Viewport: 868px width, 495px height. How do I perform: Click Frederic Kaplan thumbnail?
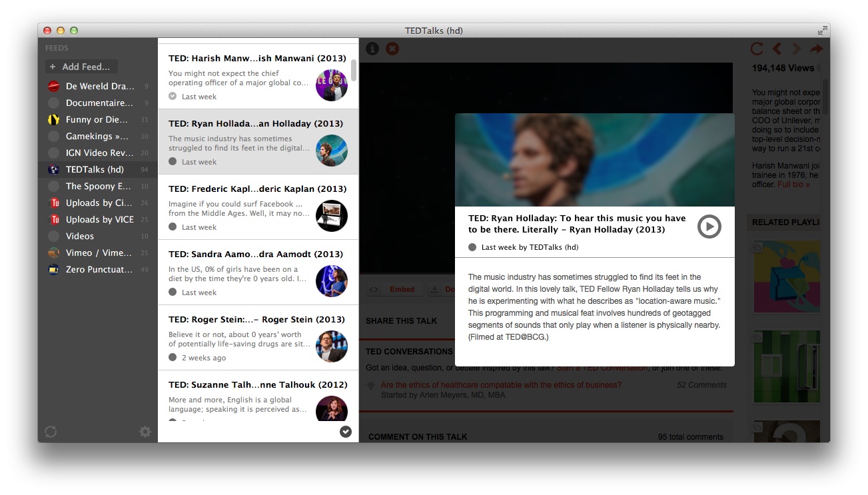[332, 216]
